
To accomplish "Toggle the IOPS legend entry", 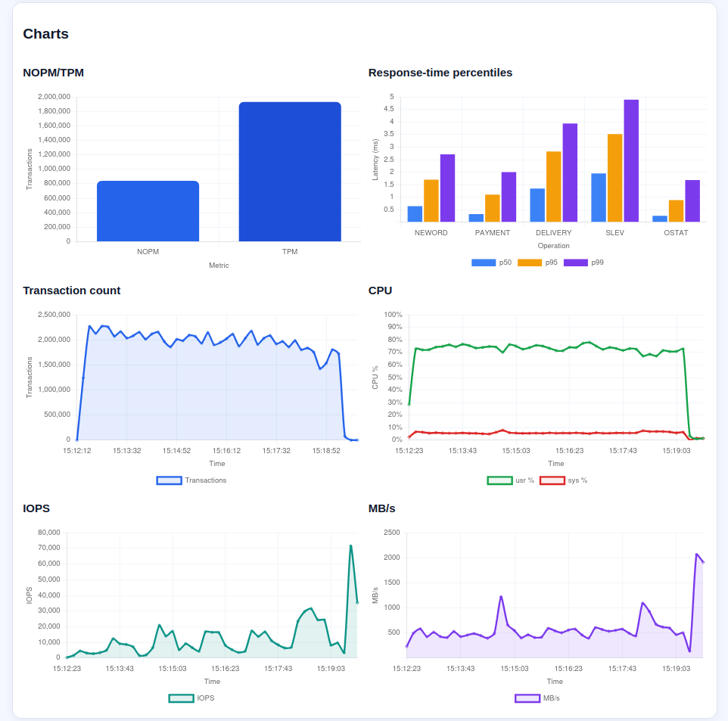I will (x=191, y=698).
